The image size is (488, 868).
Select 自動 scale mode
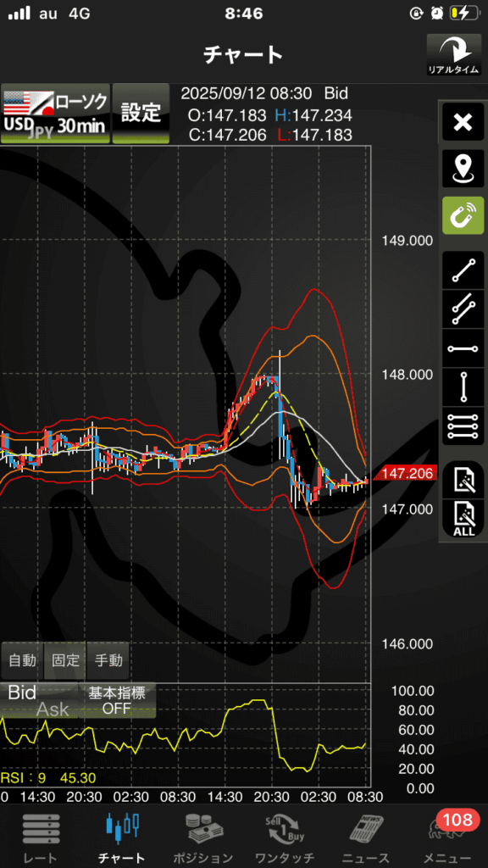[23, 660]
